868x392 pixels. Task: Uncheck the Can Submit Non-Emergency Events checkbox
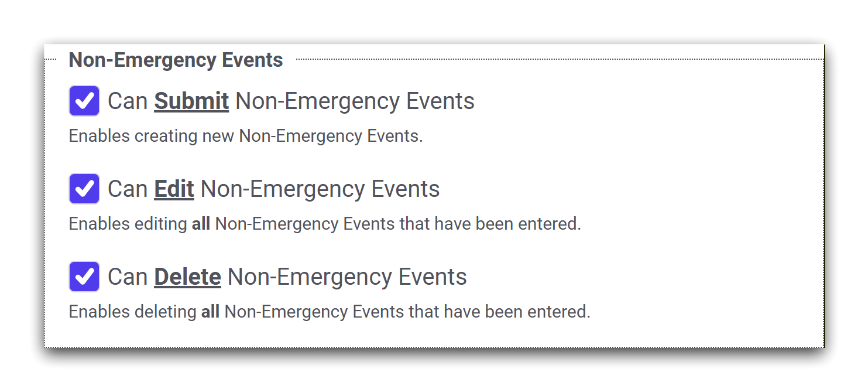[x=84, y=101]
